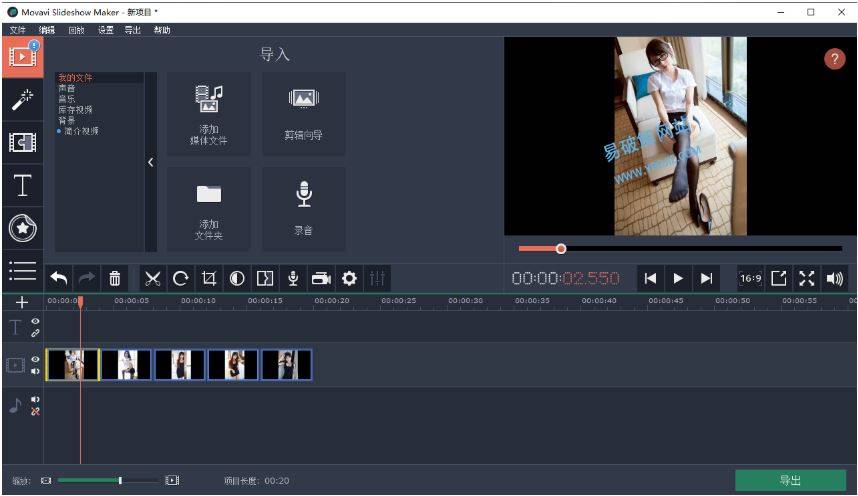Click the timeline ruler at 00:00:10
This screenshot has width=858, height=496.
(x=198, y=301)
